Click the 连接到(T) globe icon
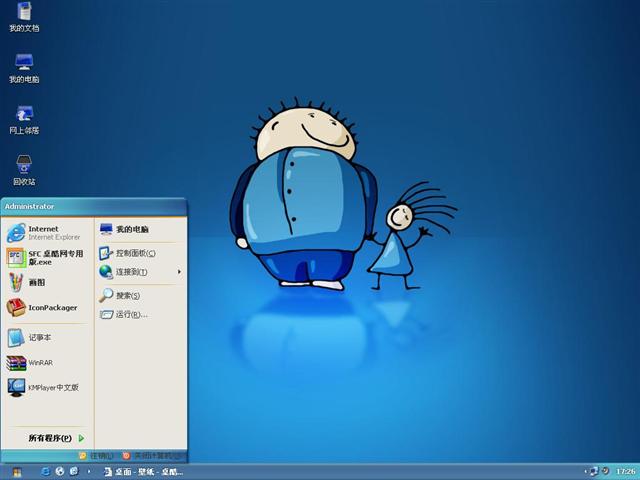The width and height of the screenshot is (640, 480). pos(106,272)
